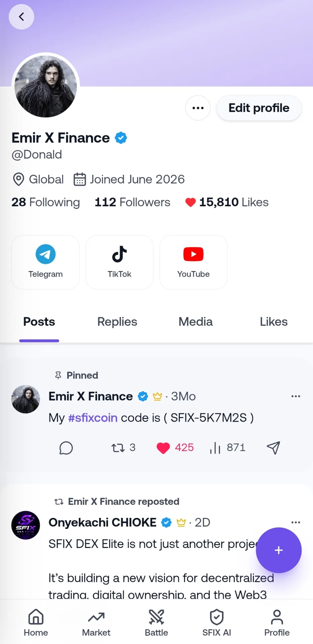Click the Edit profile button
313x644 pixels.
tap(259, 108)
